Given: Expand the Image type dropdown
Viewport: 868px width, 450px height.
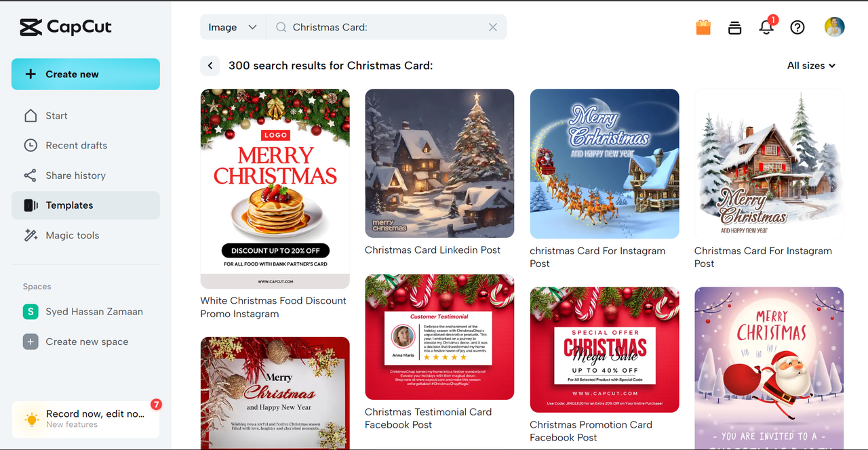Looking at the screenshot, I should [x=233, y=27].
